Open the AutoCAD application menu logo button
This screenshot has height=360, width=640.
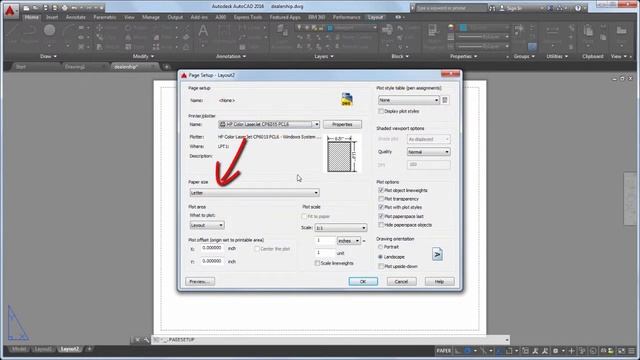pos(10,11)
